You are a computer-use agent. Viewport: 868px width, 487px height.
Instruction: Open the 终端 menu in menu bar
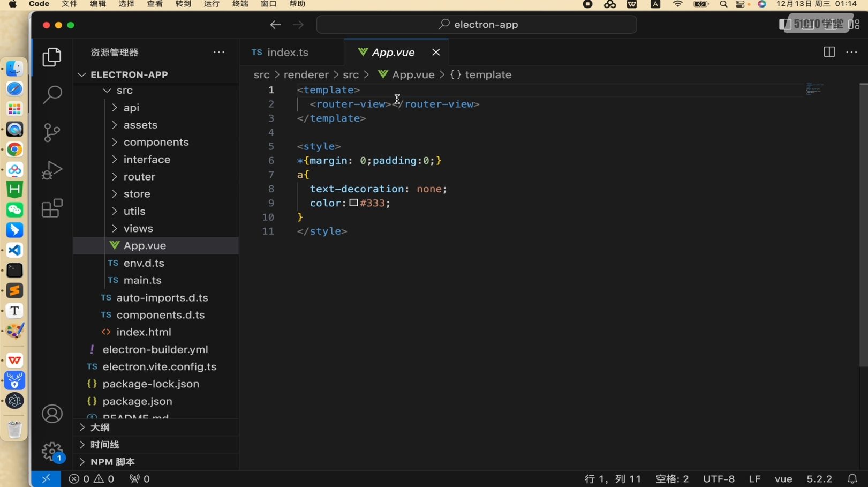point(240,4)
